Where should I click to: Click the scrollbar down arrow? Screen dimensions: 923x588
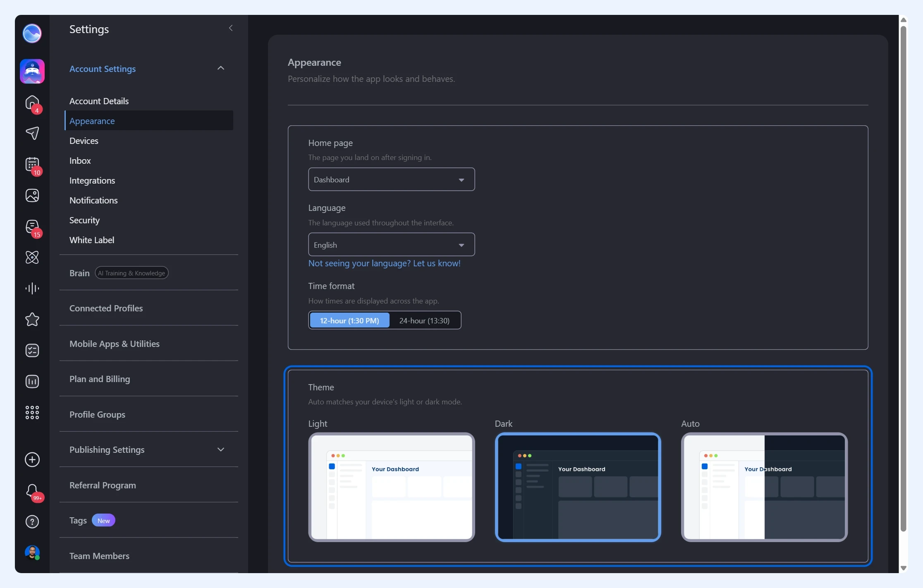pos(904,568)
